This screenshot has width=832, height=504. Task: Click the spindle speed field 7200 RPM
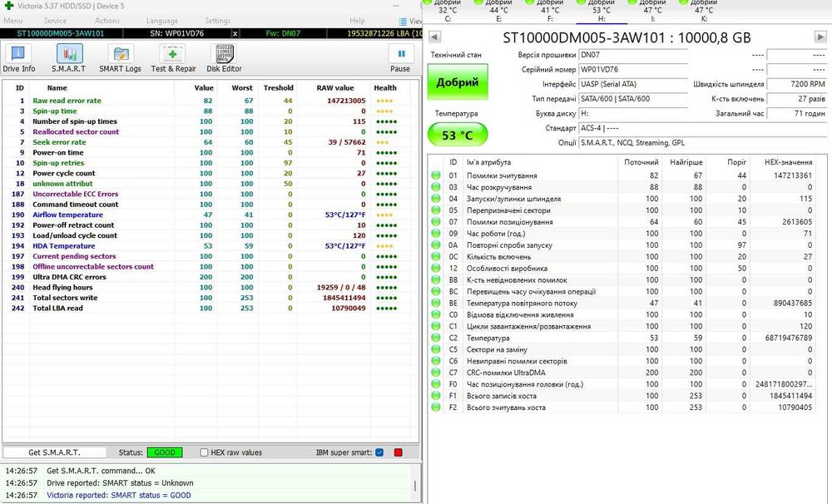point(797,84)
